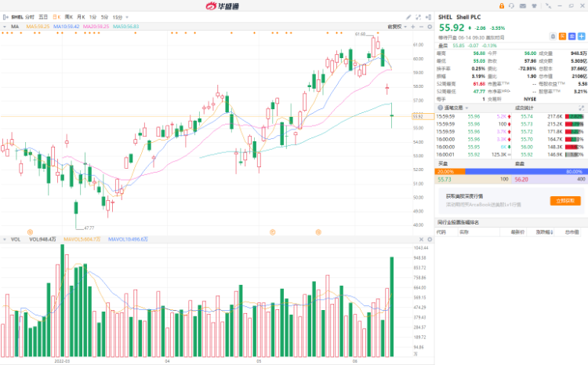Click the blue 卖 sell icon

coord(572,36)
